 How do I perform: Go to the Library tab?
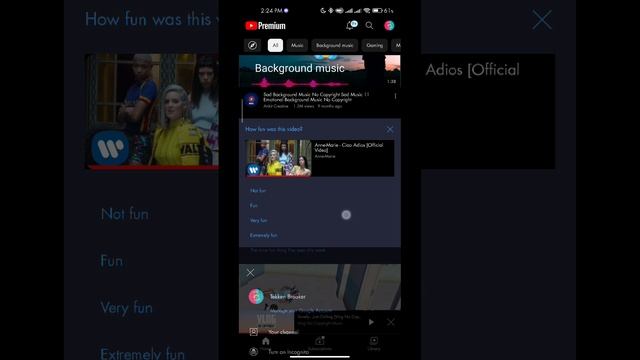[x=374, y=344]
